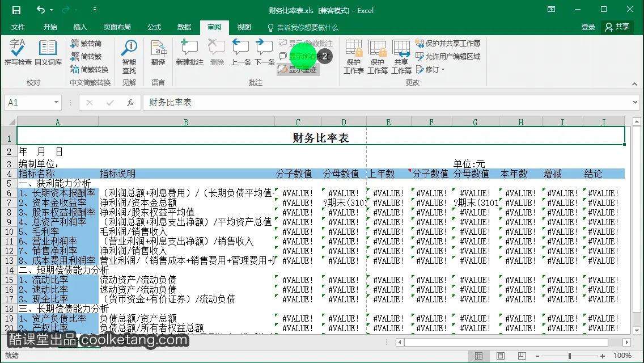Click the formula bar text 财务比率表

click(170, 102)
